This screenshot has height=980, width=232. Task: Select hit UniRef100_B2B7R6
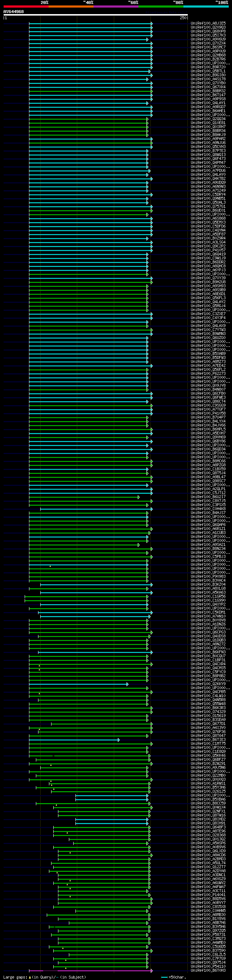coord(208,59)
